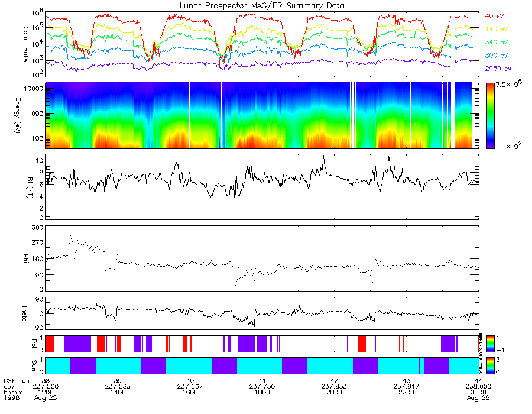Screen dimensions: 532x414
Task: Click the 'Sun' panel label
Action: point(34,365)
